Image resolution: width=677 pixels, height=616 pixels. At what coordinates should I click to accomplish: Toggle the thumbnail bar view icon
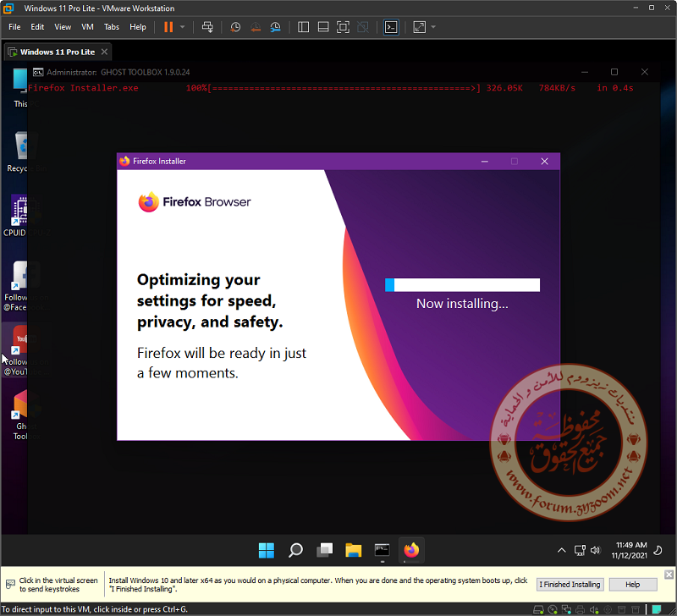pos(323,27)
